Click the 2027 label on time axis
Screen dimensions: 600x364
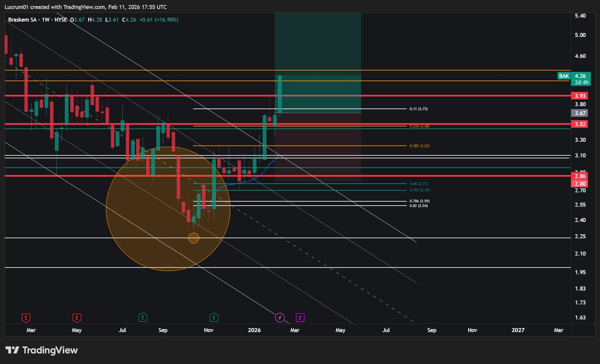click(x=518, y=330)
